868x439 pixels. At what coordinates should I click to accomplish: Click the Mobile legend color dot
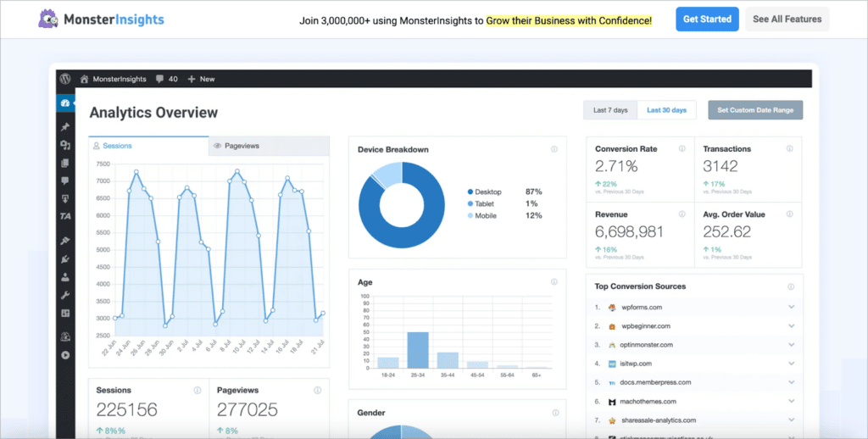[x=470, y=216]
